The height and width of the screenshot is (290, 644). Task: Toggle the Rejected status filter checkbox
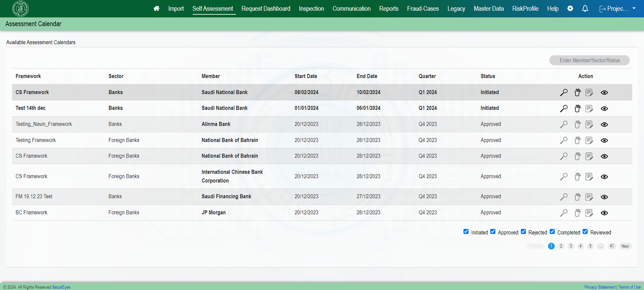pyautogui.click(x=523, y=231)
